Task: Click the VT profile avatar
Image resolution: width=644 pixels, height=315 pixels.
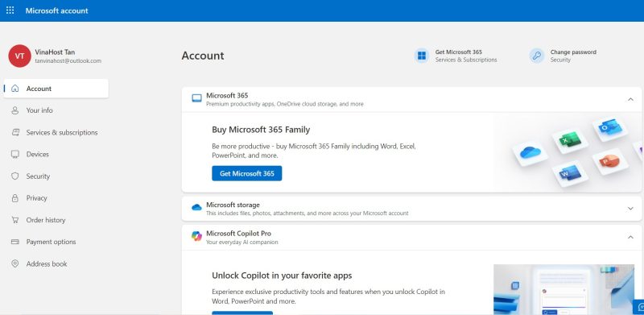Action: coord(19,56)
